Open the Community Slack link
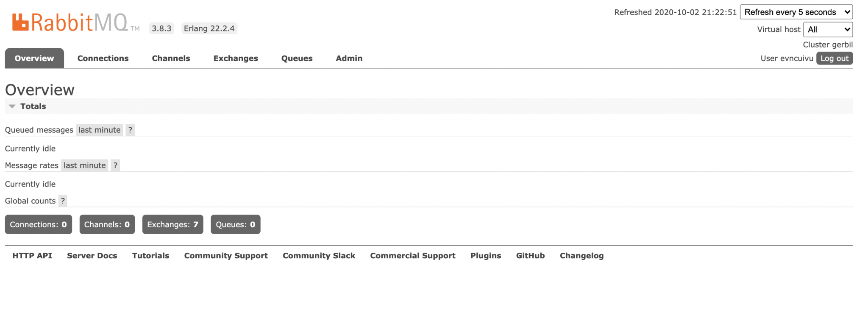This screenshot has height=310, width=868. click(x=319, y=256)
